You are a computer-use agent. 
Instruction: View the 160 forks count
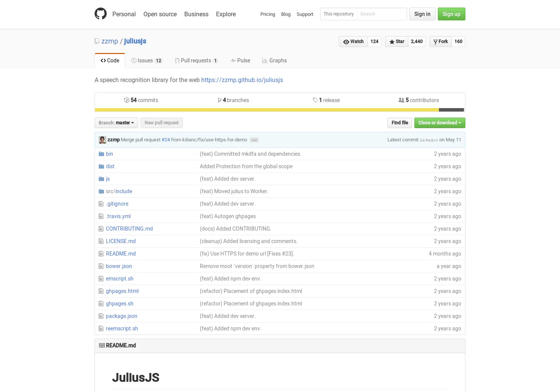458,42
